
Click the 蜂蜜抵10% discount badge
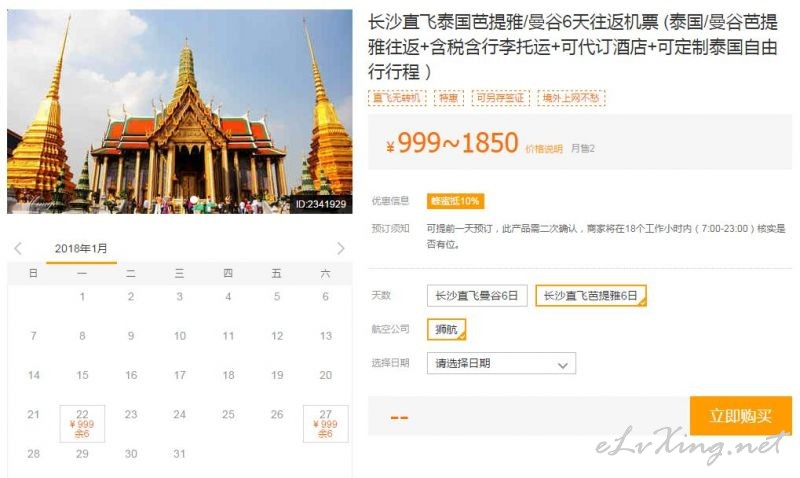pos(455,201)
